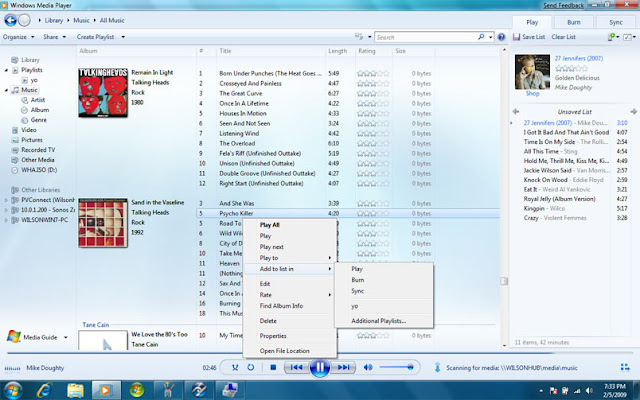Image resolution: width=640 pixels, height=400 pixels.
Task: Click the Save List disk icon
Action: pyautogui.click(x=516, y=37)
